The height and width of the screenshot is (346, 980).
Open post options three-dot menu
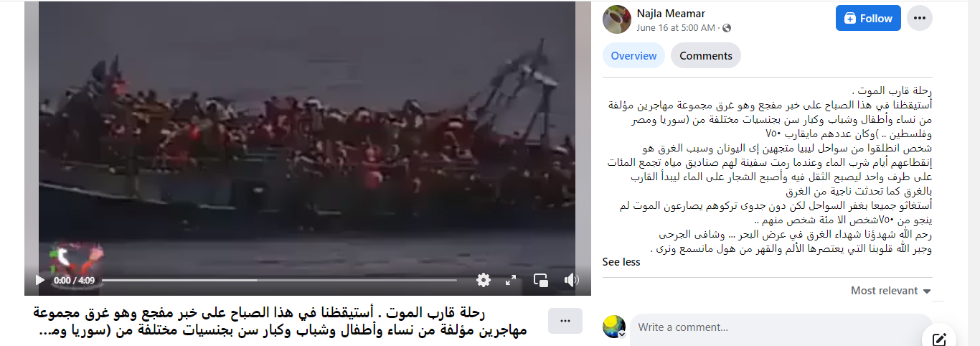920,19
